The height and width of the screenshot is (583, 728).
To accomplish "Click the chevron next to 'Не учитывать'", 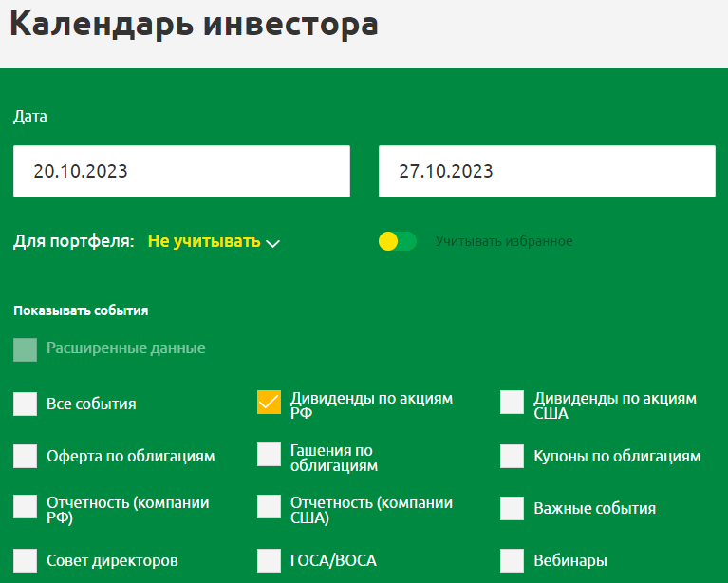I will click(x=273, y=243).
